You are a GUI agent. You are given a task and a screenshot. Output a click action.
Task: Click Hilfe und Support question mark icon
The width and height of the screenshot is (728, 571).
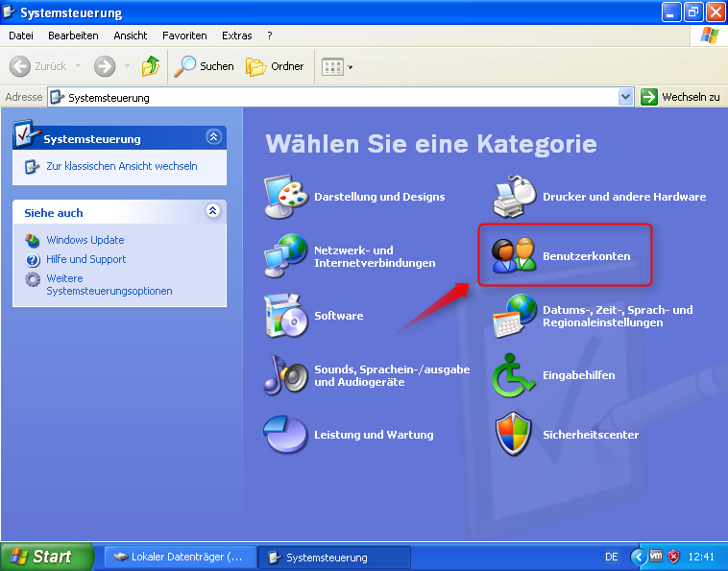33,260
